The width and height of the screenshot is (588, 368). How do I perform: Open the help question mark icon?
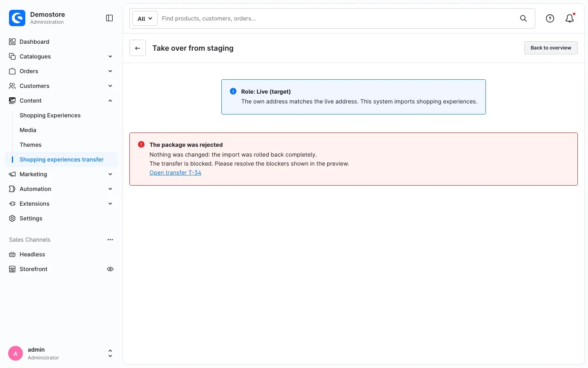550,18
